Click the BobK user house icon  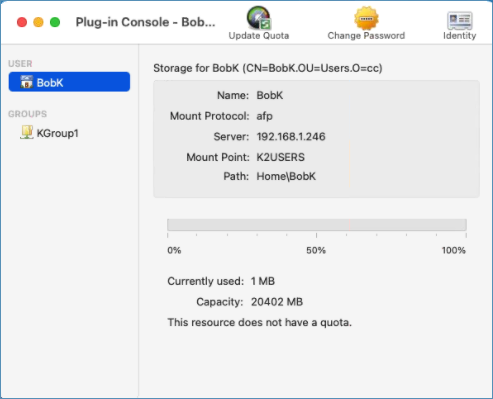pos(26,82)
